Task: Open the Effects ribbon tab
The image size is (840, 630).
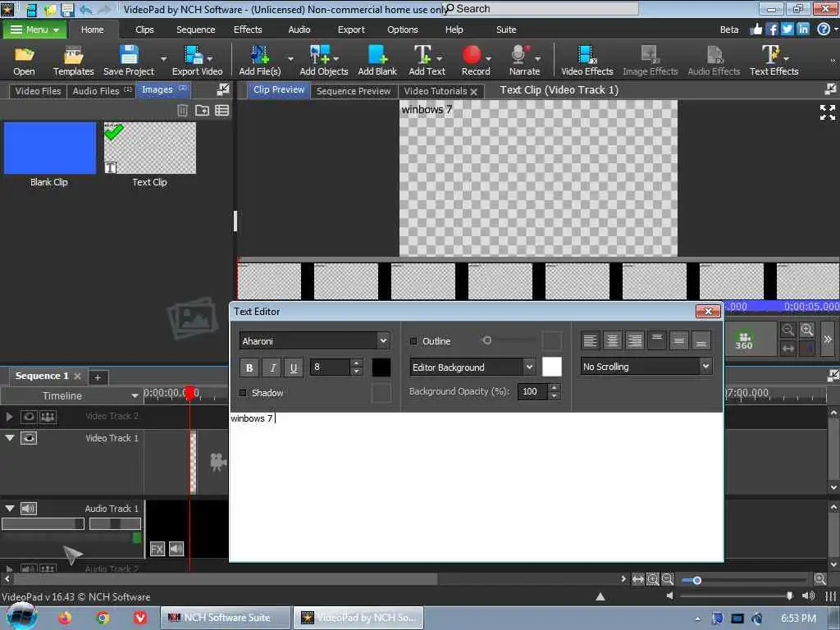Action: click(248, 30)
